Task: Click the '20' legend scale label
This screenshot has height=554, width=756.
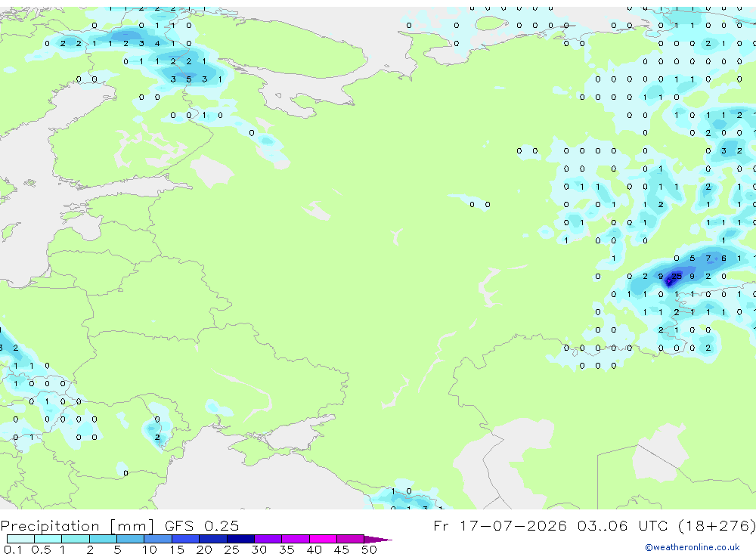Action: click(x=204, y=549)
